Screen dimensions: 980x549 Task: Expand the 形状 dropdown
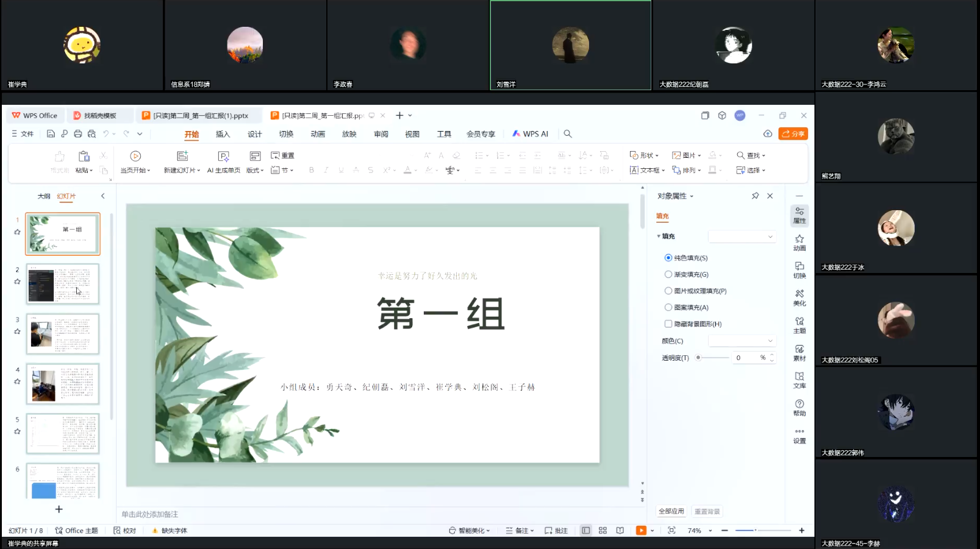644,155
